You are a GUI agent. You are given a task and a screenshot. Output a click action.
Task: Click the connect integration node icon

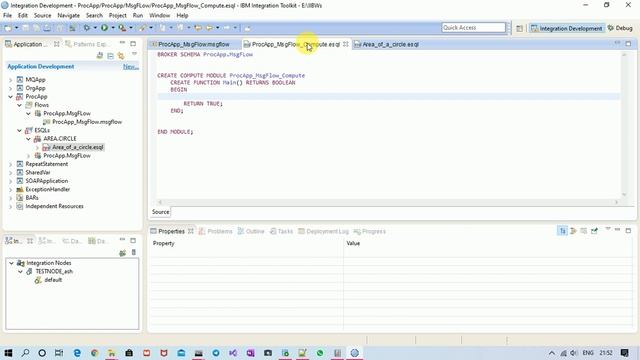pyautogui.click(x=122, y=253)
